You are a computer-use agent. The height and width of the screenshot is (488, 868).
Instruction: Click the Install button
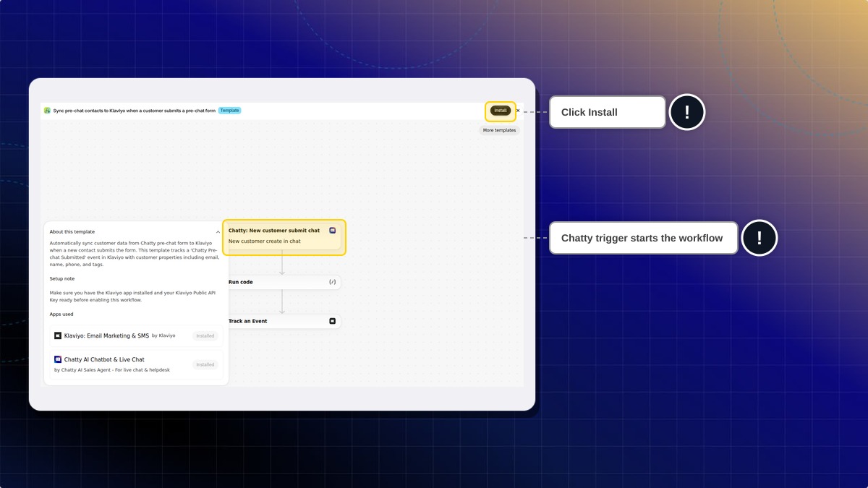coord(501,111)
